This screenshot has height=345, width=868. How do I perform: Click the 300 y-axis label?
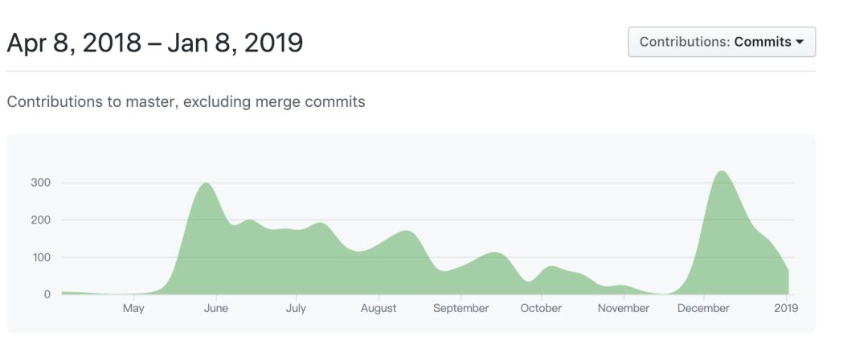click(x=40, y=183)
